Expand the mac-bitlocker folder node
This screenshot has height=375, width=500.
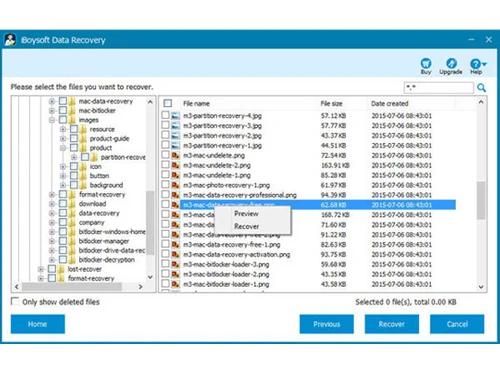point(52,110)
